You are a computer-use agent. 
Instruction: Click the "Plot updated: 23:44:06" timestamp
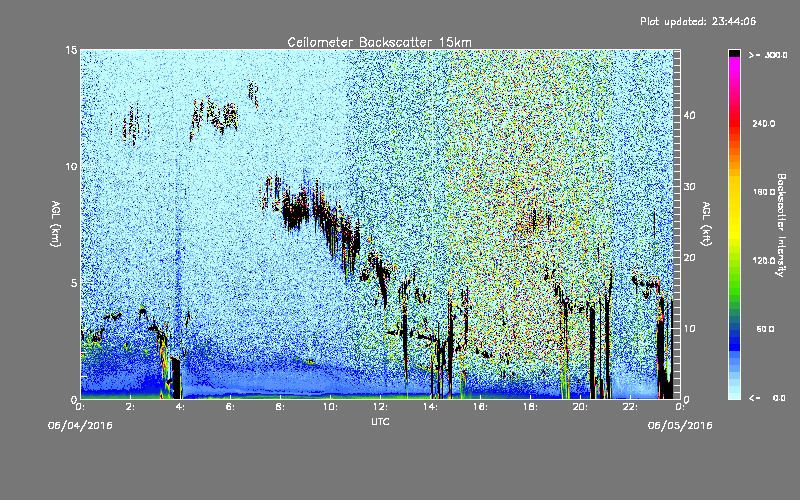point(698,21)
